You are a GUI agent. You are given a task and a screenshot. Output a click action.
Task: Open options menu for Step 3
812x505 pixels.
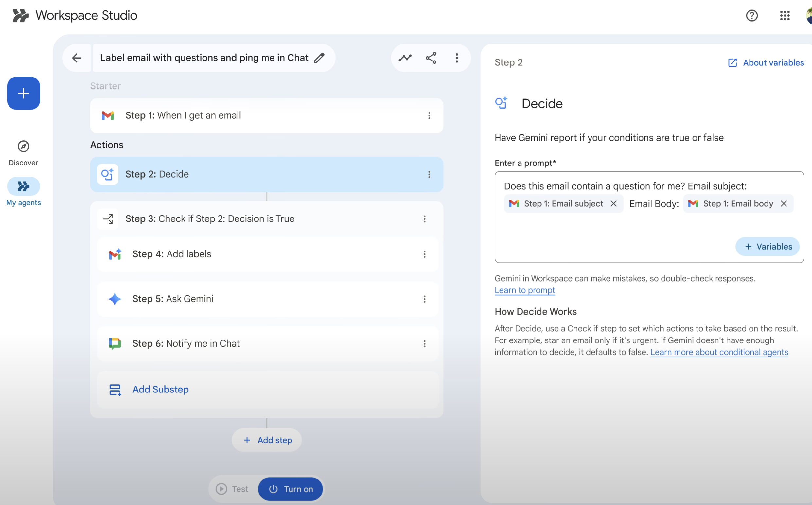tap(425, 219)
